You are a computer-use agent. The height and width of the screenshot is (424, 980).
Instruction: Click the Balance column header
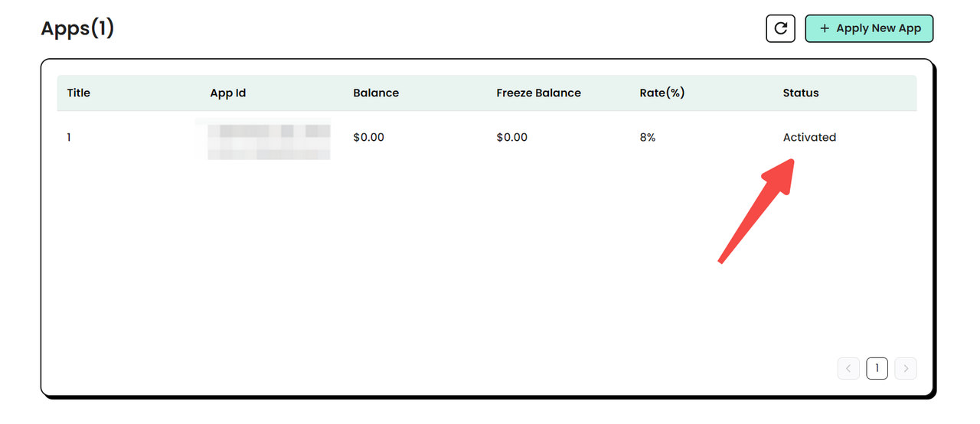coord(376,93)
